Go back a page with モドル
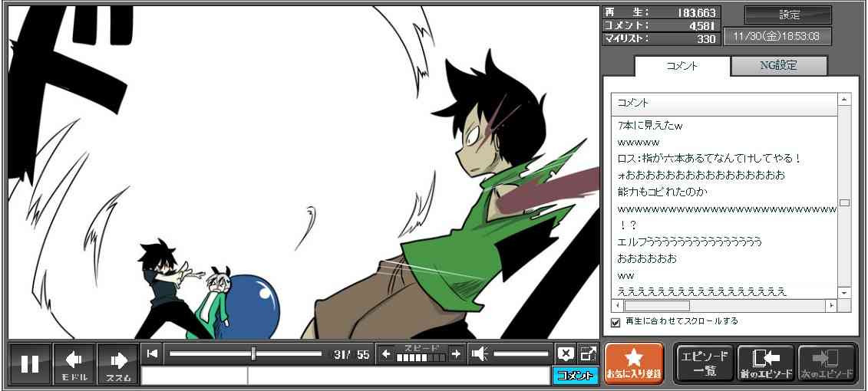Viewport: 868px width, 391px height. 74,364
